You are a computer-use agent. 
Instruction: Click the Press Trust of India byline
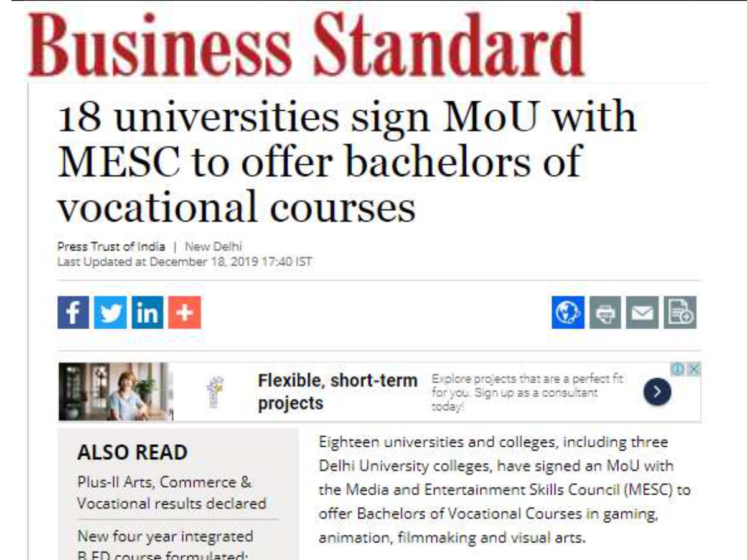[111, 246]
